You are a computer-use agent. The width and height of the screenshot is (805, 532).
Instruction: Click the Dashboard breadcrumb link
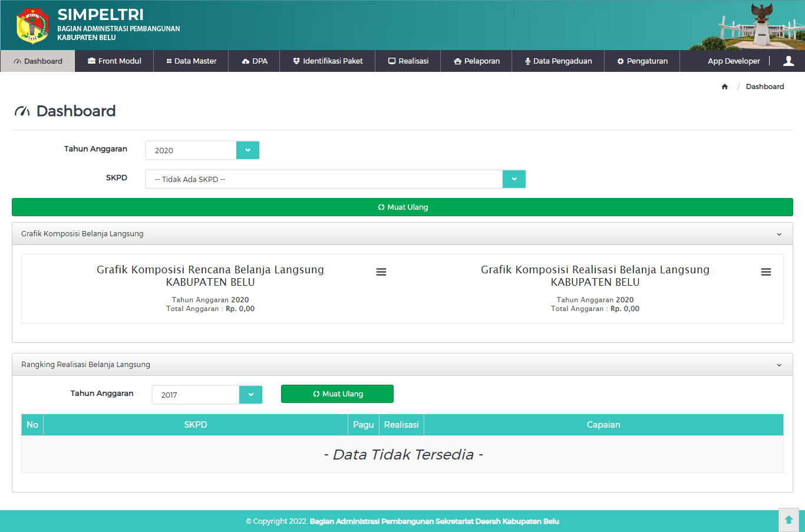(765, 87)
